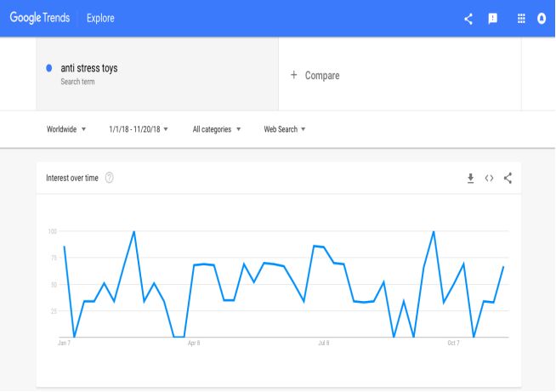Share the Interest over time chart

click(508, 178)
